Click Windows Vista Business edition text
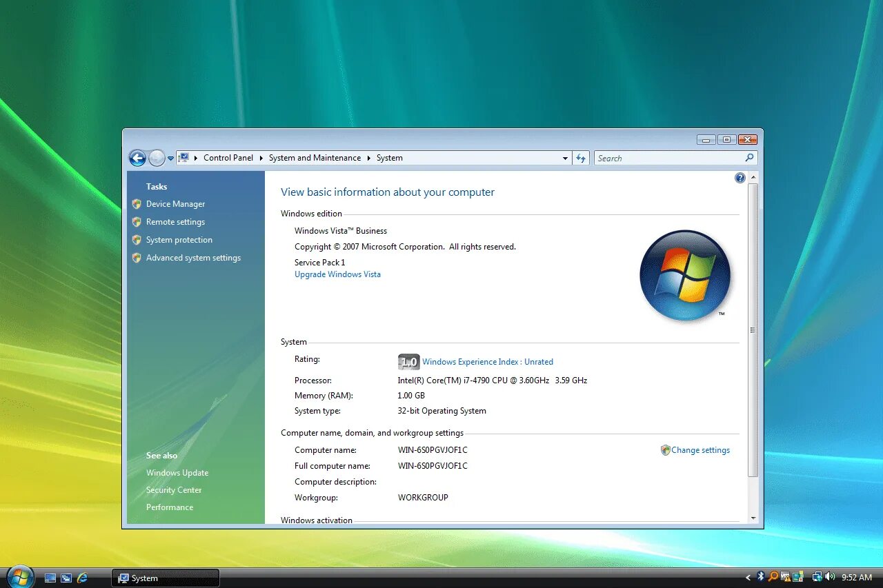 click(x=341, y=231)
